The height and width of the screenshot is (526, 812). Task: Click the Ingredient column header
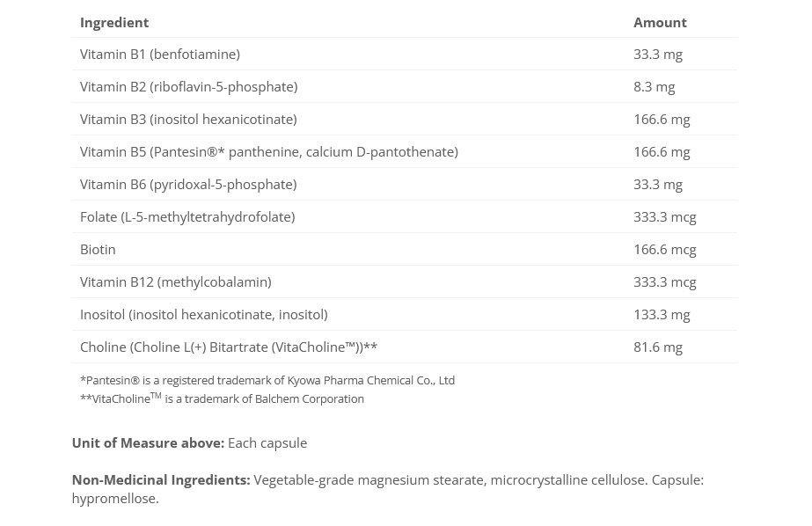click(x=114, y=22)
